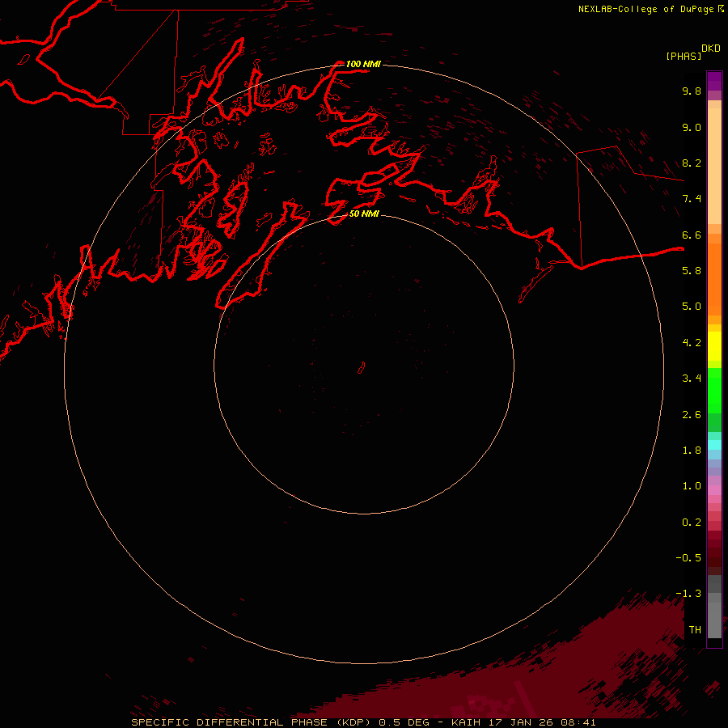Image resolution: width=728 pixels, height=728 pixels.
Task: Click the "KAIH" radar station identifier
Action: [466, 722]
